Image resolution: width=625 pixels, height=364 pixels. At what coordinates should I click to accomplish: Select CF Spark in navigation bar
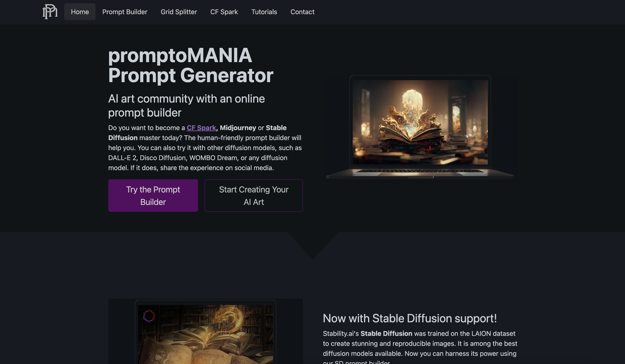(224, 12)
